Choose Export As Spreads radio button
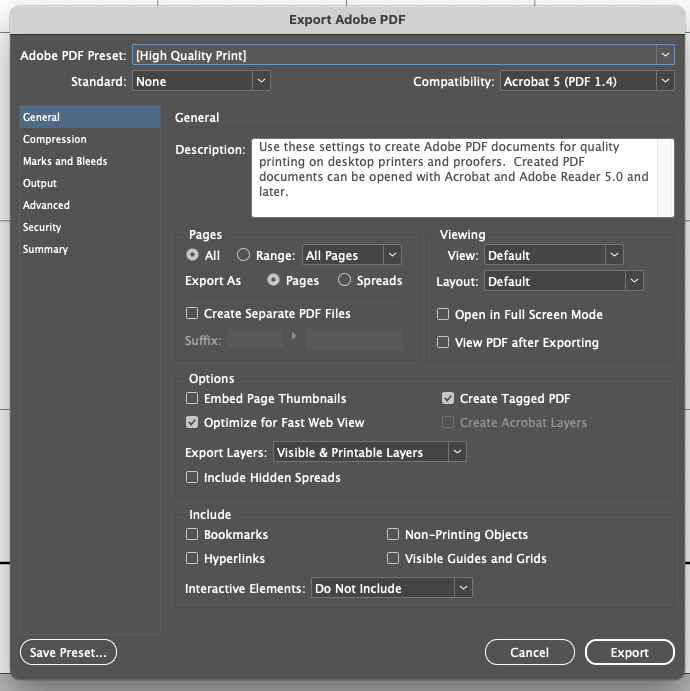This screenshot has height=691, width=690. 344,280
